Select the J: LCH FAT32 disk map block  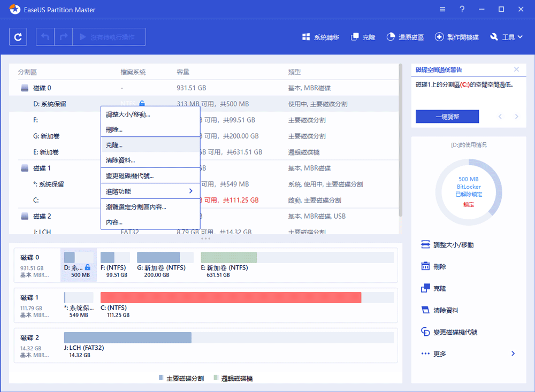point(127,337)
